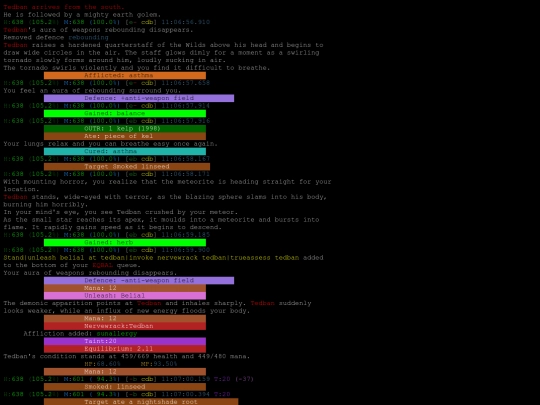Click the red word "EQBAL" in queue message

[102, 265]
